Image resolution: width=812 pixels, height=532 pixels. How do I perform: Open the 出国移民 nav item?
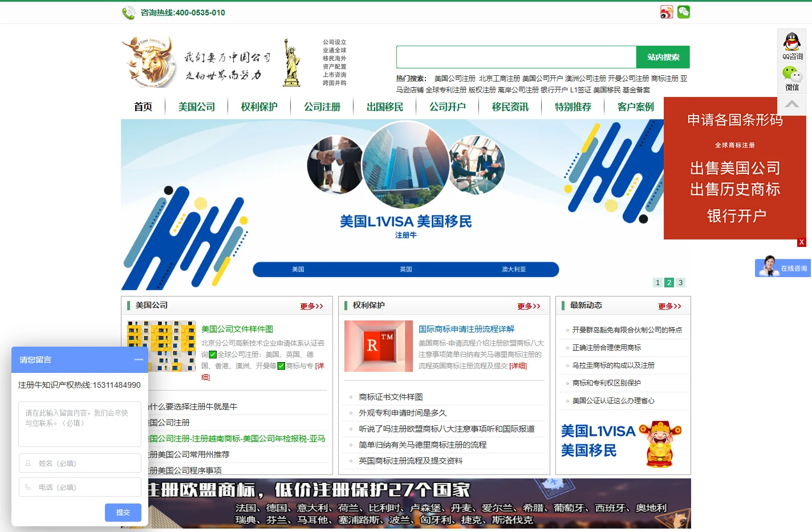(x=385, y=107)
